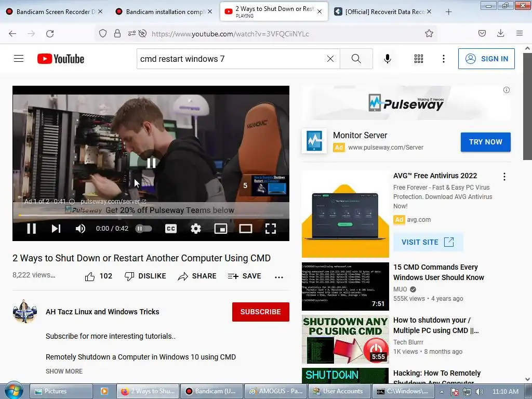The height and width of the screenshot is (399, 532).
Task: Click the search magnifier button
Action: tap(356, 59)
